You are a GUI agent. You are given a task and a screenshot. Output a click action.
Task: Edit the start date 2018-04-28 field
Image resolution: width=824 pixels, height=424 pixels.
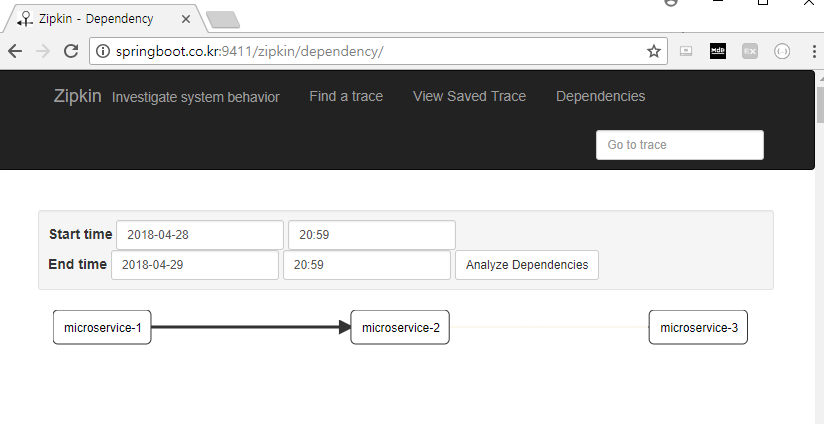click(x=200, y=235)
